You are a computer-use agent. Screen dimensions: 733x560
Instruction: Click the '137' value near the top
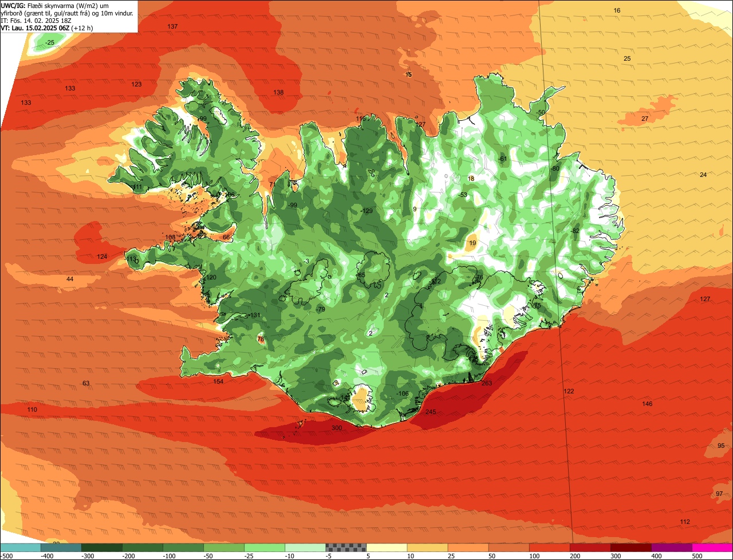pos(172,27)
